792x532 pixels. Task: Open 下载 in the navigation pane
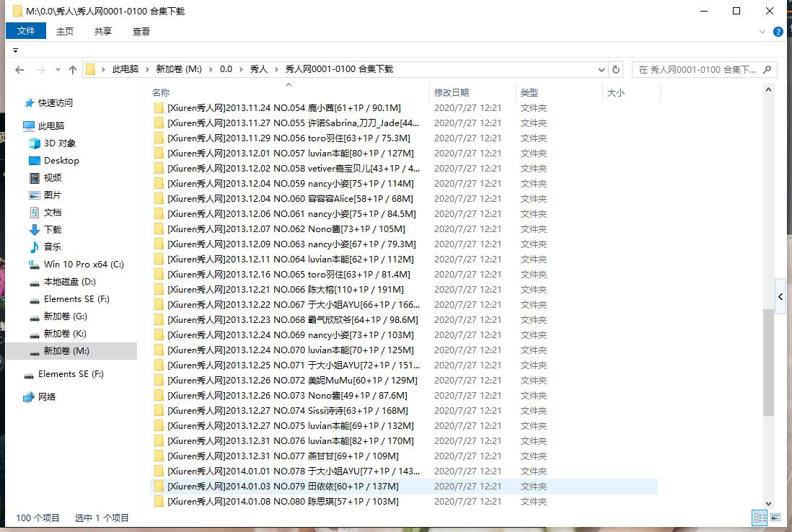pyautogui.click(x=53, y=230)
